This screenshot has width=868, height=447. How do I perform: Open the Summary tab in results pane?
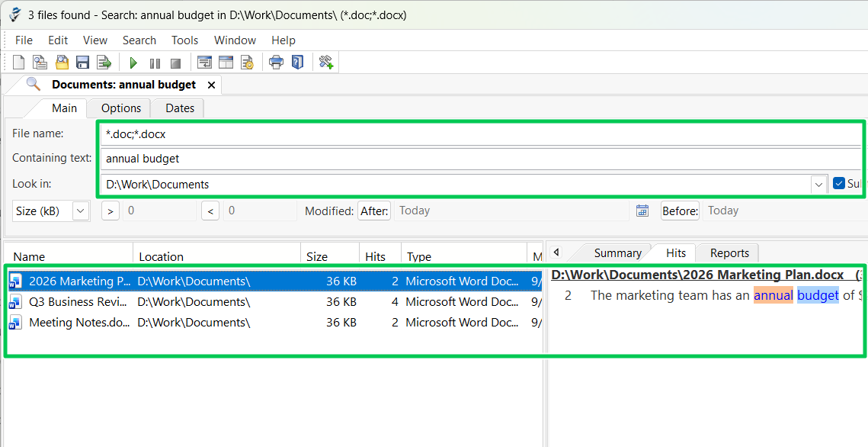(618, 253)
